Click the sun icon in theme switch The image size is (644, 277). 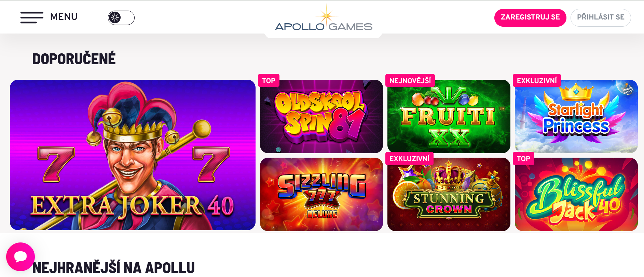point(115,18)
